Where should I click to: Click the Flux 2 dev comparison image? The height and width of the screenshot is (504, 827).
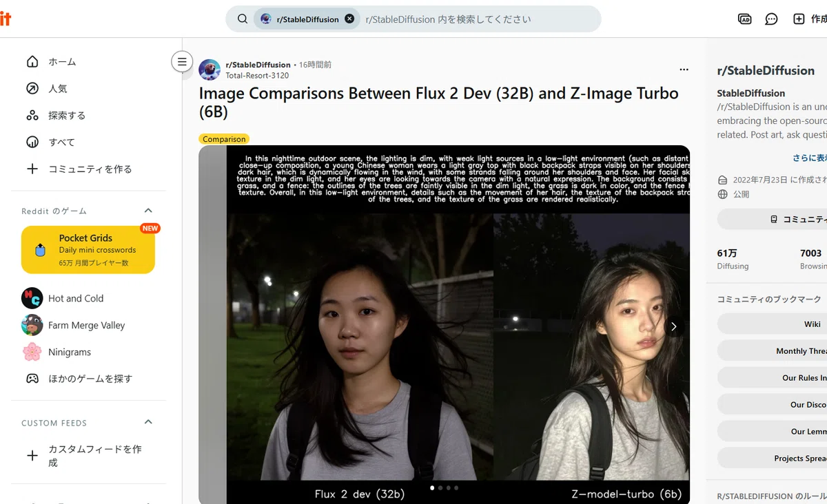point(360,346)
